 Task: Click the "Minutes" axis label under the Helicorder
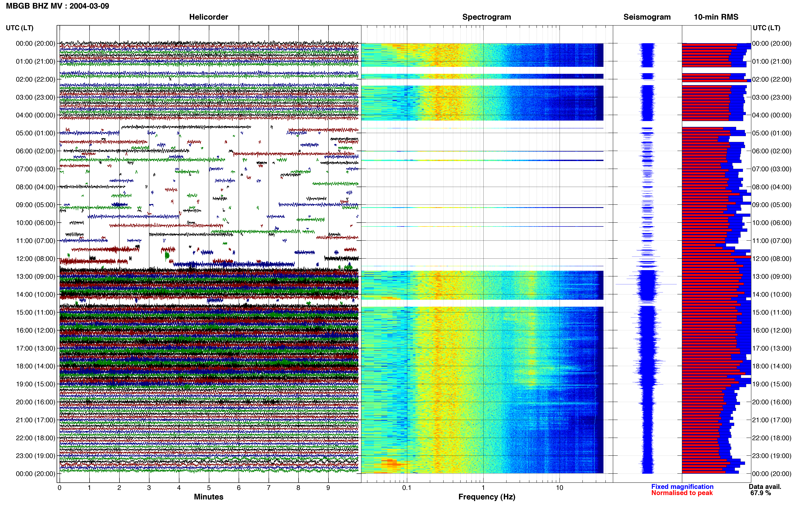pyautogui.click(x=209, y=497)
